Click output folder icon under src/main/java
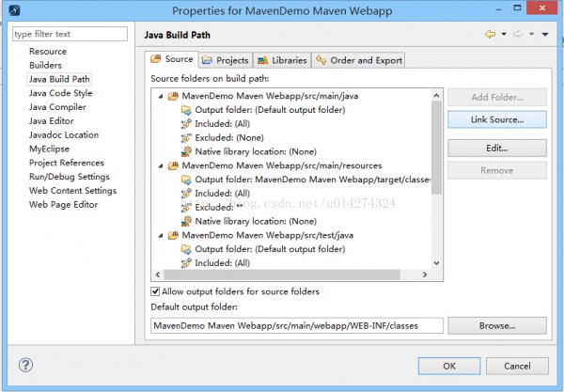 click(x=186, y=110)
